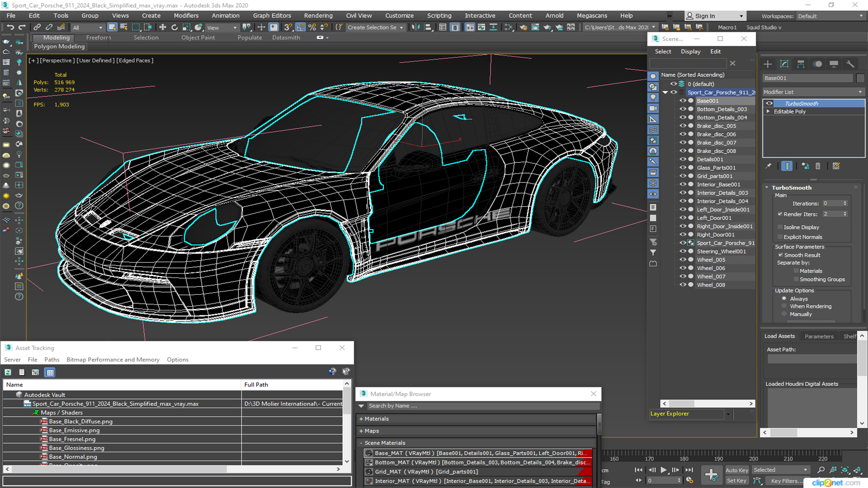The height and width of the screenshot is (488, 868).
Task: Click Auto Key button
Action: [x=736, y=470]
